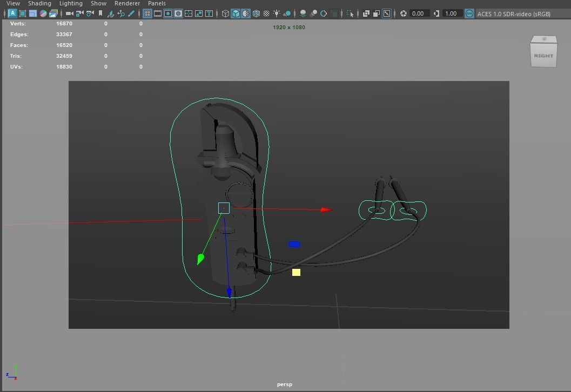Toggle the Film Gate display
Image resolution: width=571 pixels, height=392 pixels.
point(158,13)
